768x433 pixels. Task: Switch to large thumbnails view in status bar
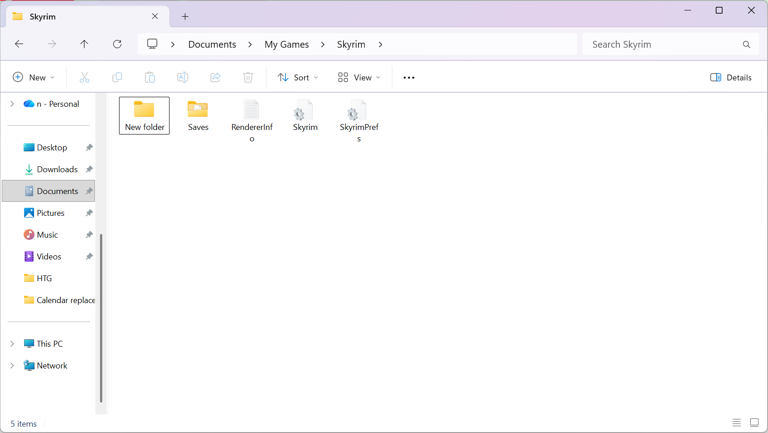754,423
